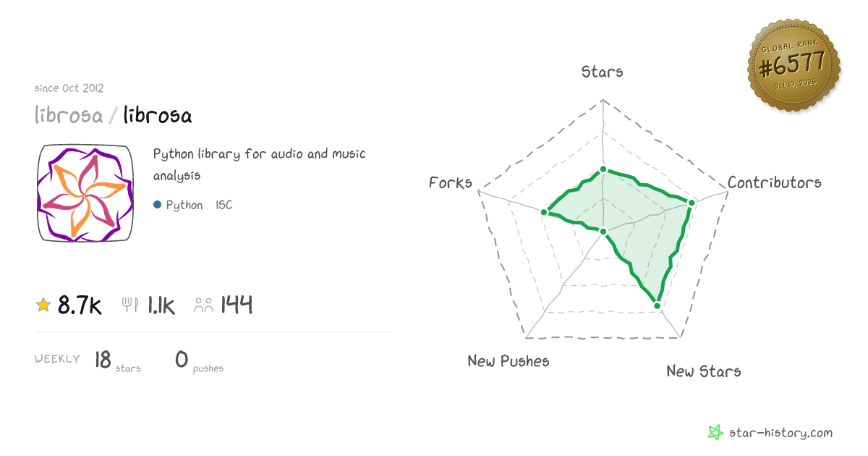
Task: Open the bold librosa repository name
Action: click(157, 115)
